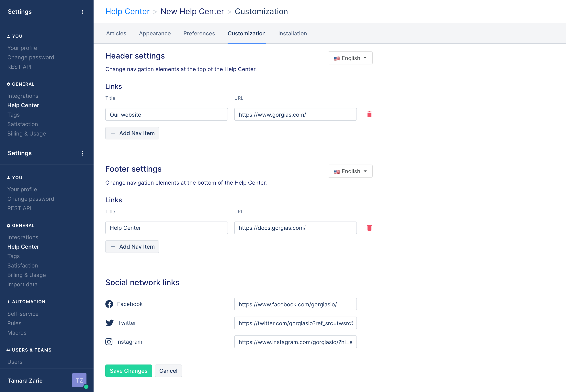Image resolution: width=566 pixels, height=392 pixels.
Task: Focus the Twitter URL input field
Action: click(x=295, y=323)
